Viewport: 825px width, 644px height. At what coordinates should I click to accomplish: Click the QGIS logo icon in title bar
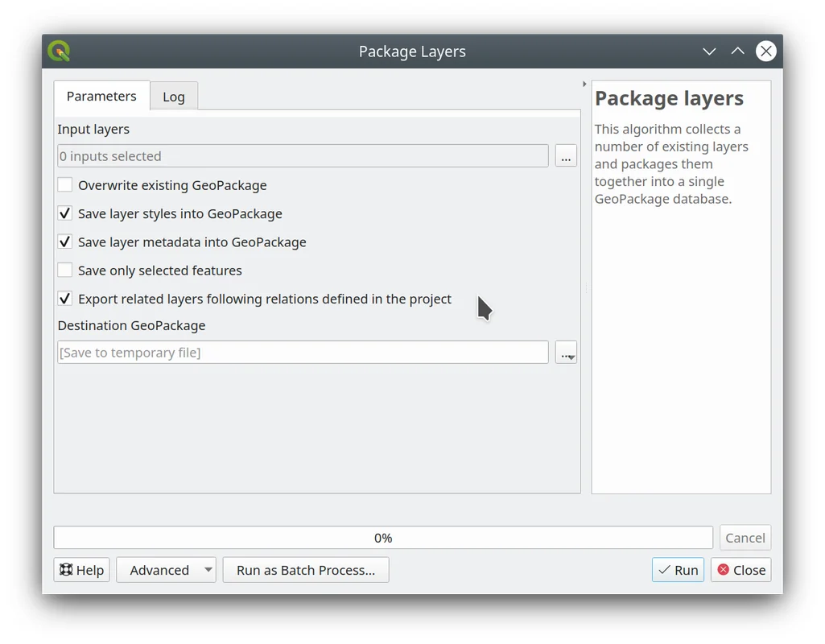coord(59,52)
